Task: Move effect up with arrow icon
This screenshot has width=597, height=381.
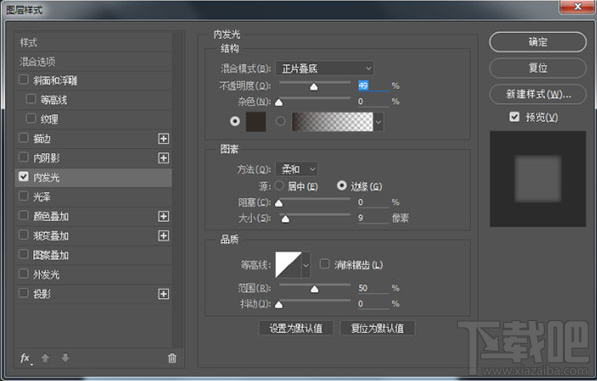Action: (45, 358)
